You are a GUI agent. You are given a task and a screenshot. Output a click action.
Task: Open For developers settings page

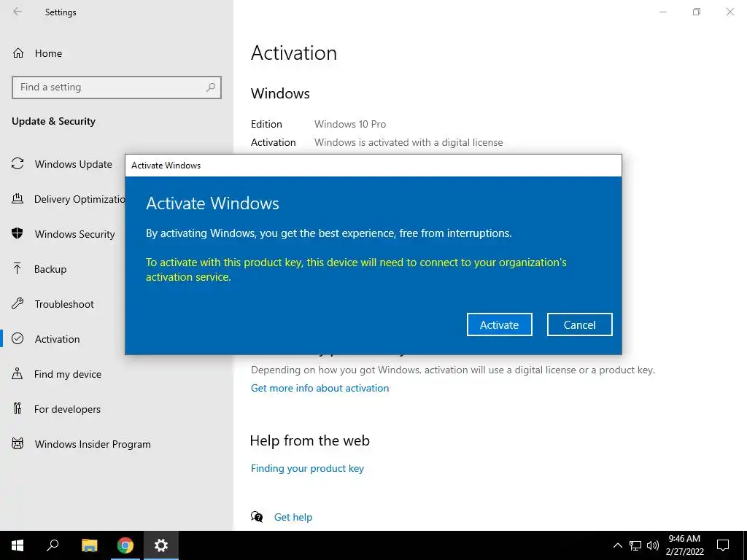[67, 409]
